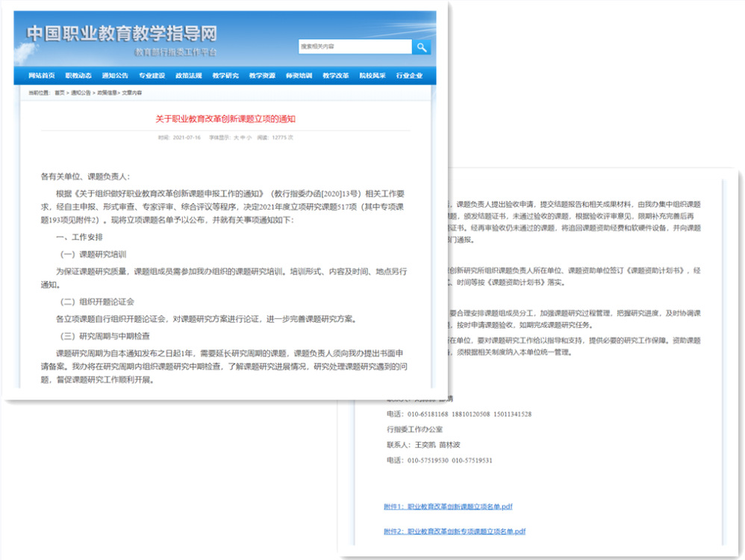The image size is (745, 560).
Task: Select 专业建设 in navigation bar
Action: click(x=152, y=75)
